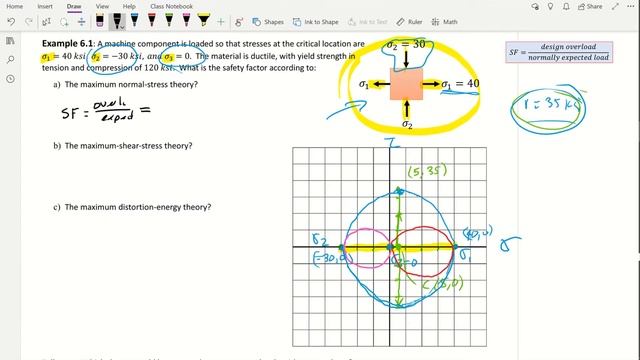
Task: Toggle drawing with touch
Action: point(239,22)
